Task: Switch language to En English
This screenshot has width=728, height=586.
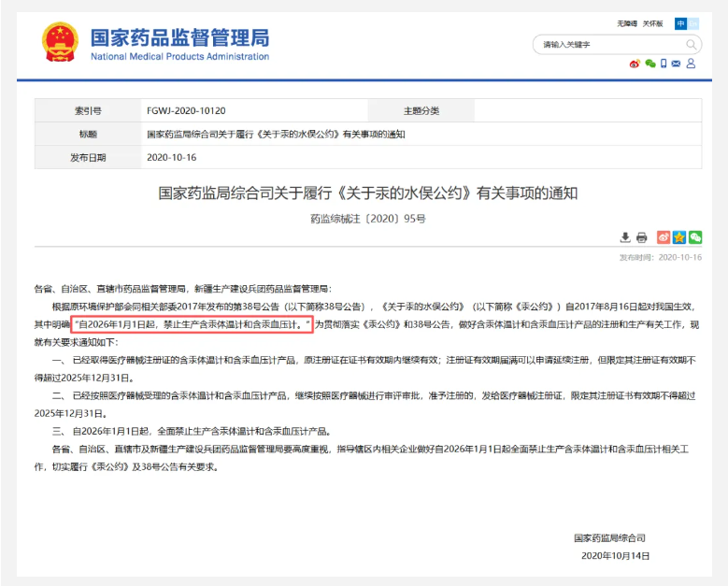Action: (692, 23)
